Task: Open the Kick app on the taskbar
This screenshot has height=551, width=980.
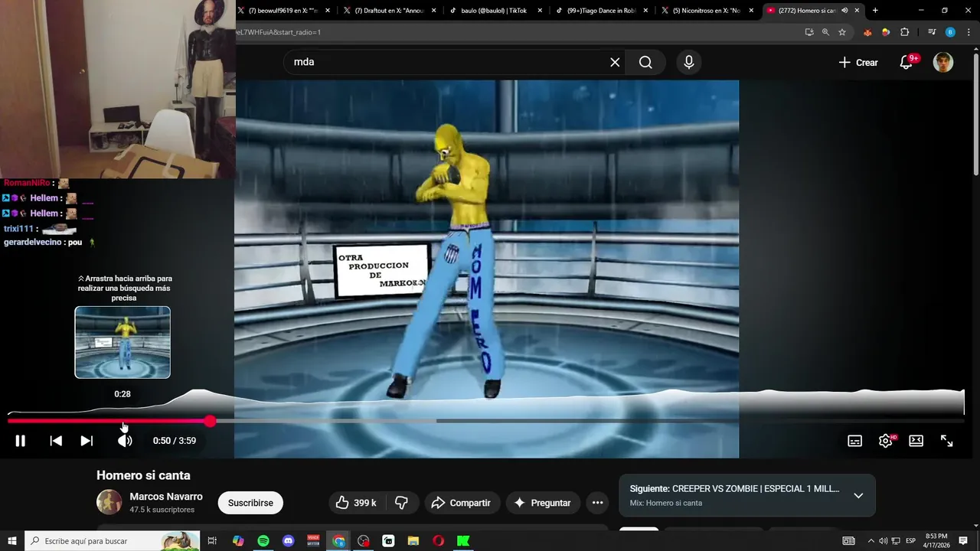Action: tap(463, 541)
